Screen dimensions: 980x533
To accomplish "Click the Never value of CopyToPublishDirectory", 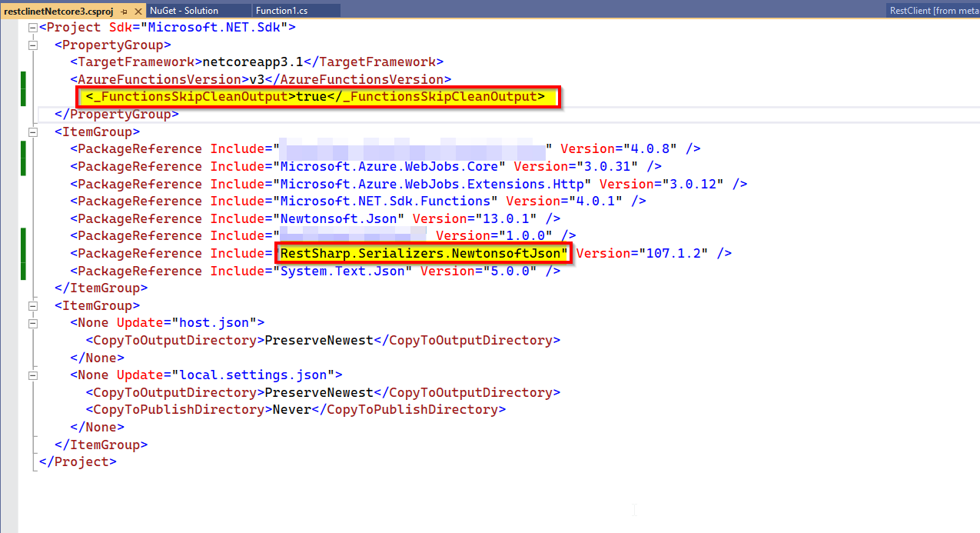I will (x=292, y=410).
